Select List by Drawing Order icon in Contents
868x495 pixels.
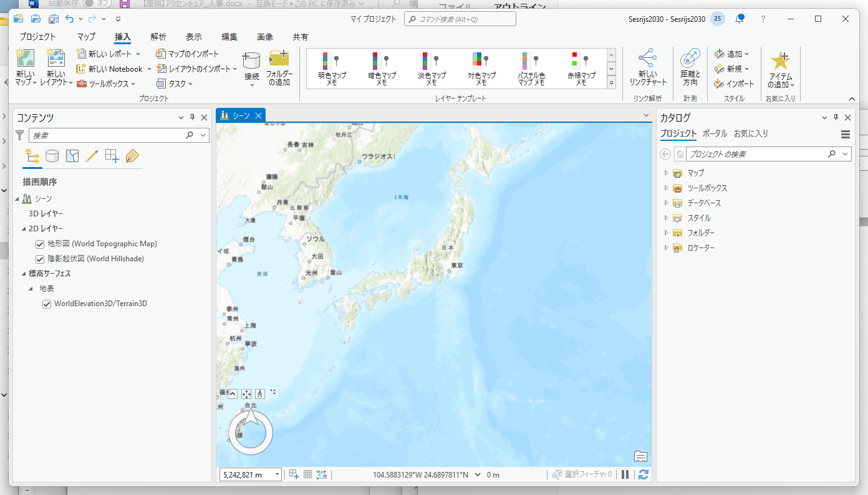[x=32, y=156]
